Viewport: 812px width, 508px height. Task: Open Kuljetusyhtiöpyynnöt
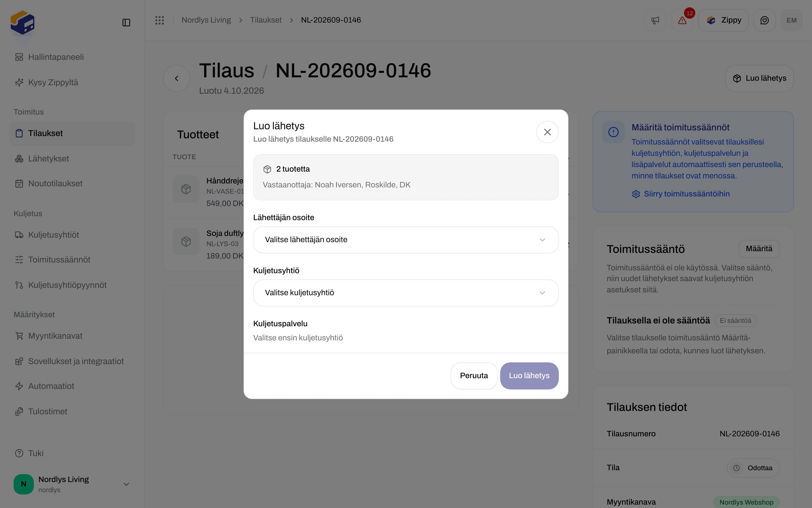(72, 285)
